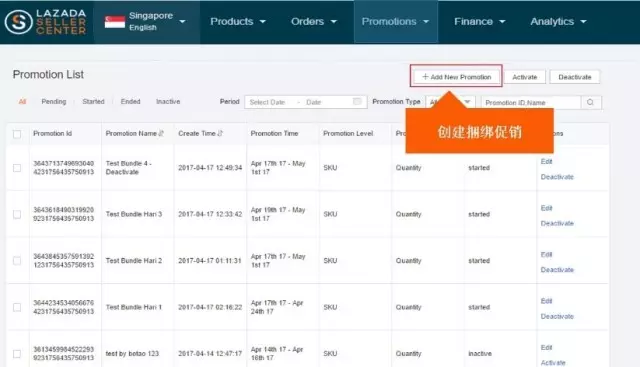
Task: Edit the Test Bundle Hari 3 promotion
Action: coord(546,208)
